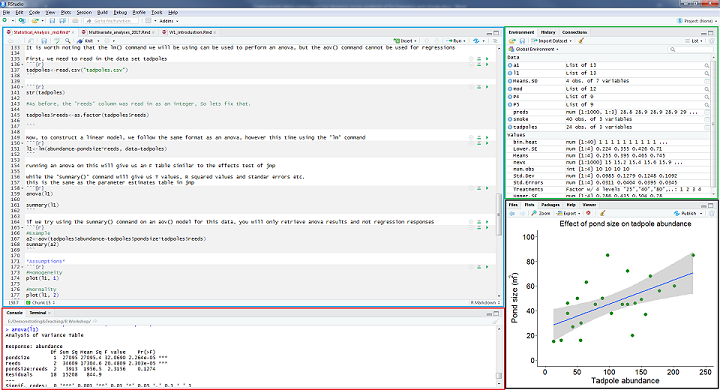Open the Session menu
Screen dimensions: 720x390
pyautogui.click(x=84, y=12)
